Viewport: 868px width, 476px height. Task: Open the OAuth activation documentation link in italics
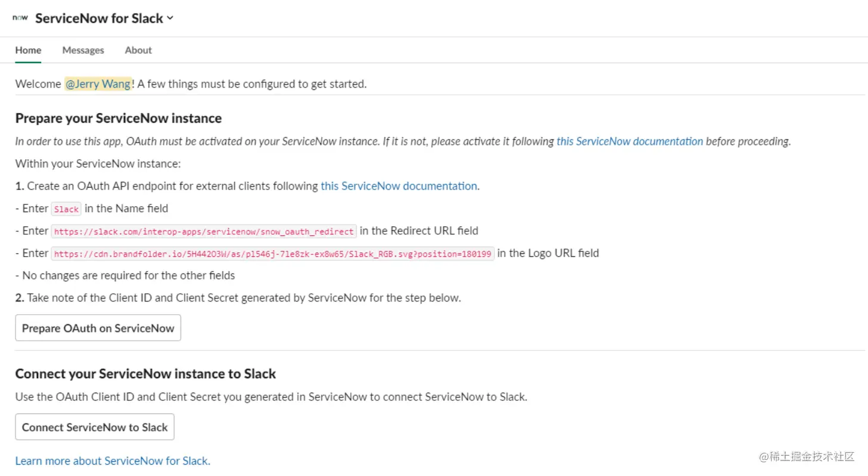coord(630,141)
